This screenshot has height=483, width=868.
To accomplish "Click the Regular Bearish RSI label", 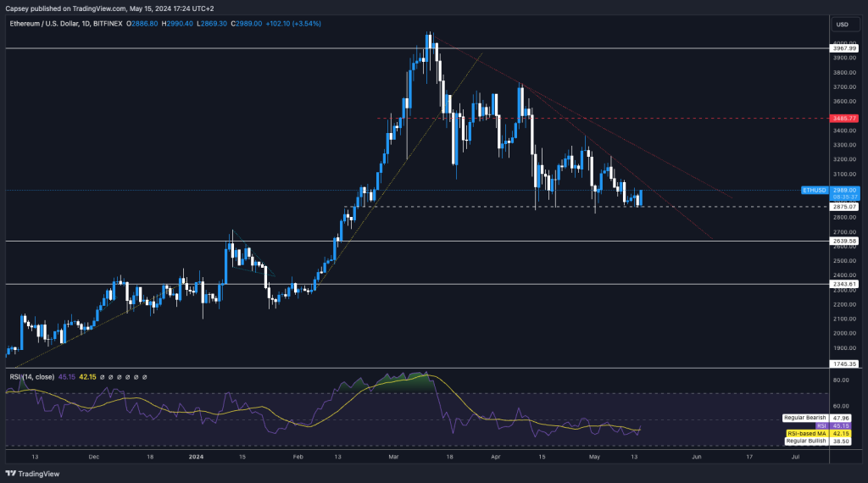I will tap(804, 418).
